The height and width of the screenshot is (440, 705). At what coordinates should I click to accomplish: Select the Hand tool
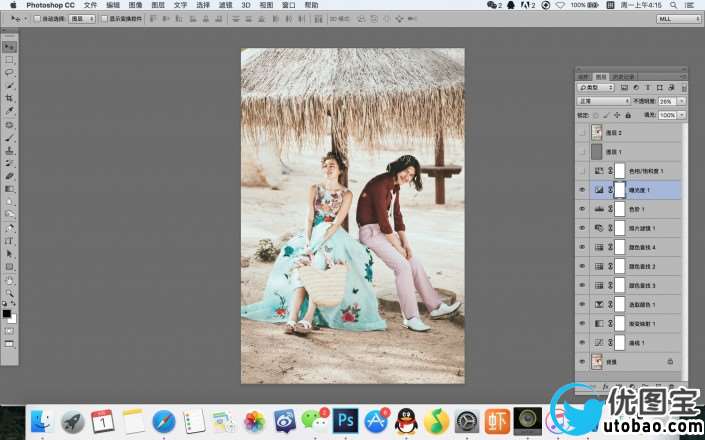pyautogui.click(x=9, y=281)
